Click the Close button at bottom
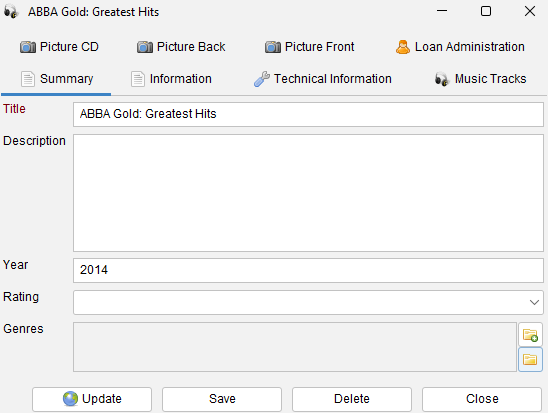This screenshot has height=413, width=548. pyautogui.click(x=482, y=399)
